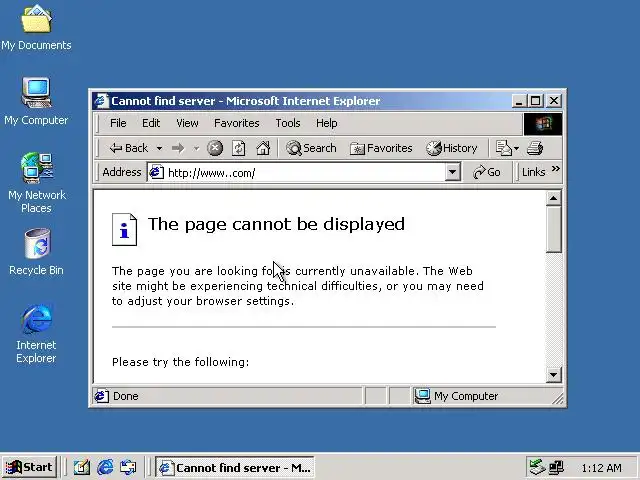Screen dimensions: 640x480
Task: Click the Windows logo throbber icon
Action: point(543,124)
